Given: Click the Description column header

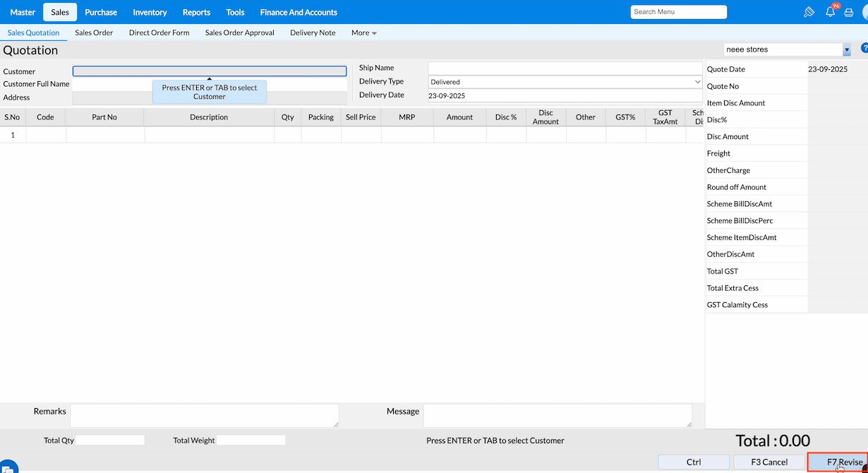Looking at the screenshot, I should pos(209,117).
